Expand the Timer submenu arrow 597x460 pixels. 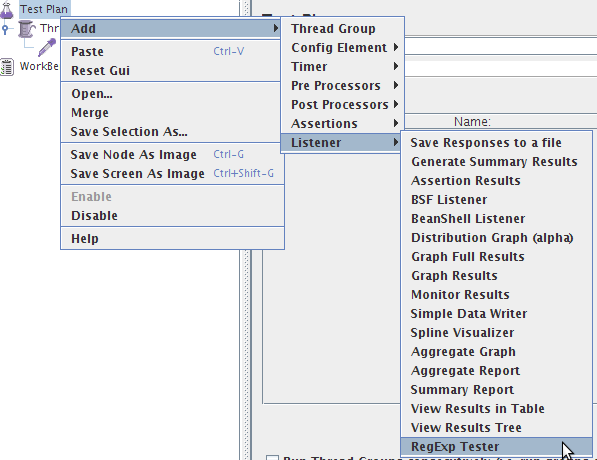(x=396, y=67)
